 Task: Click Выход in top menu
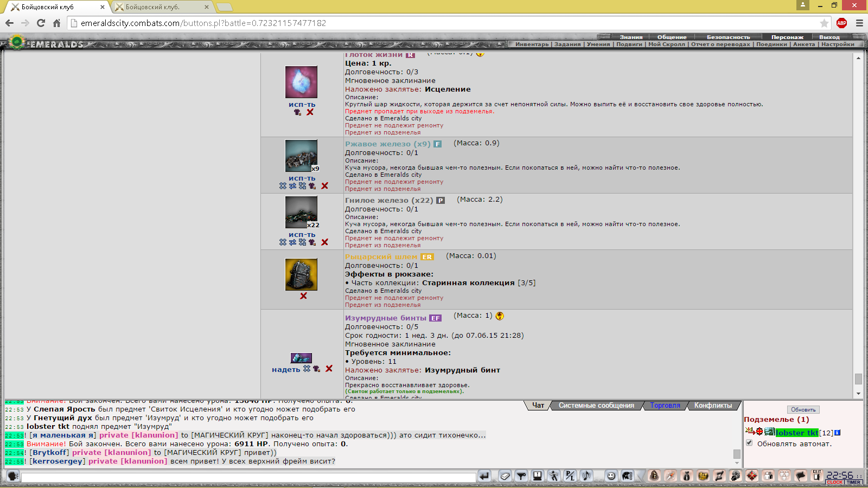click(x=829, y=37)
